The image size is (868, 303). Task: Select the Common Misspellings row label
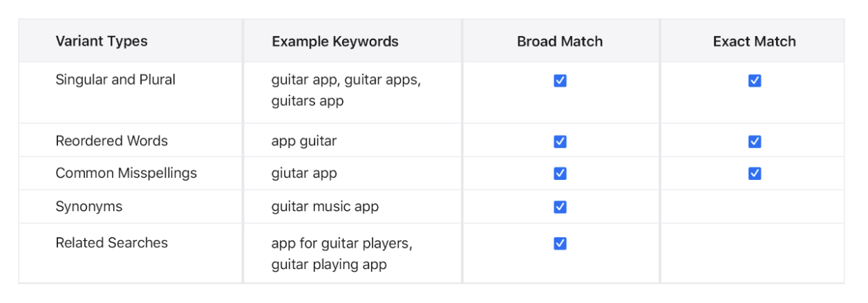(x=126, y=173)
